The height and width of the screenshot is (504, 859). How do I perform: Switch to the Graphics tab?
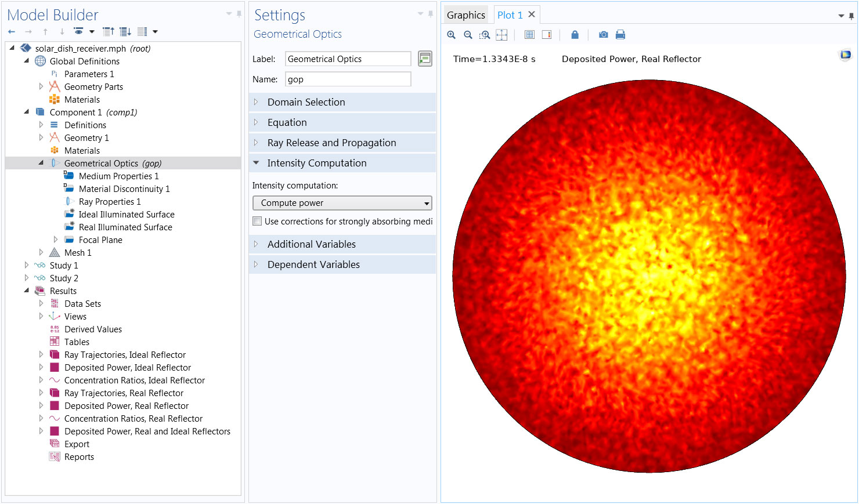(x=465, y=15)
